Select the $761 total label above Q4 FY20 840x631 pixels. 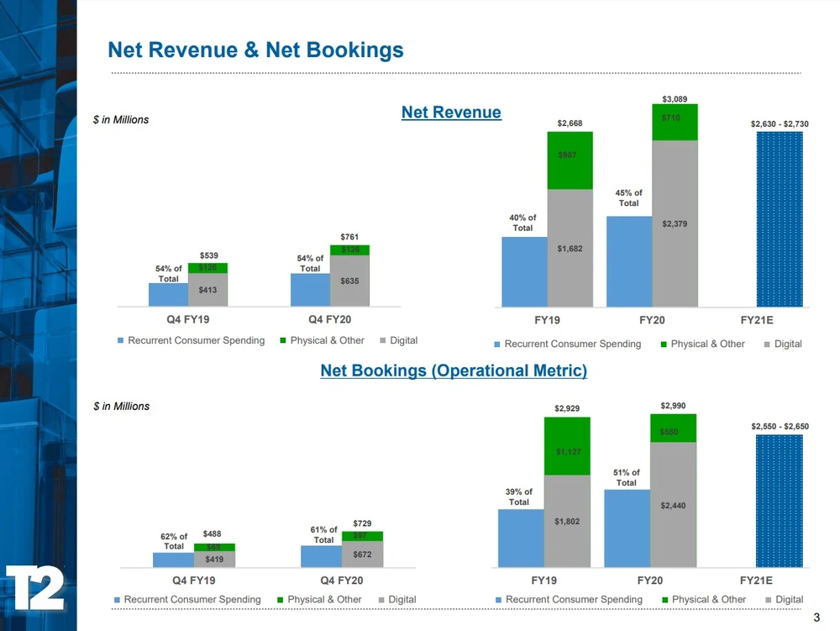click(349, 237)
